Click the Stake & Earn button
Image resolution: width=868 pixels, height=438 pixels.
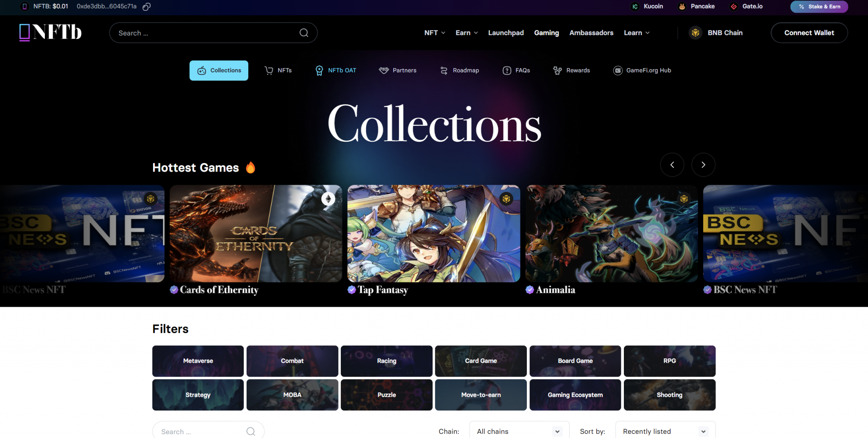[x=819, y=6]
